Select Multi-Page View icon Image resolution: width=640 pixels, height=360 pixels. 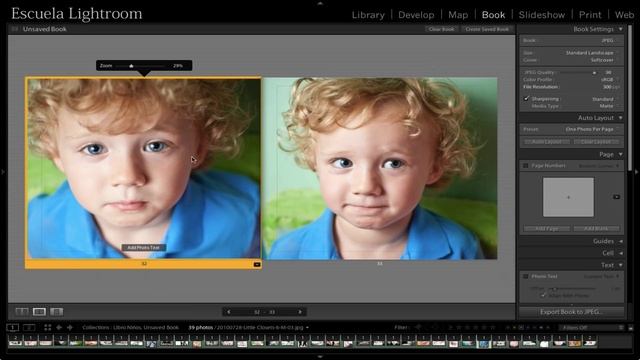(x=22, y=312)
